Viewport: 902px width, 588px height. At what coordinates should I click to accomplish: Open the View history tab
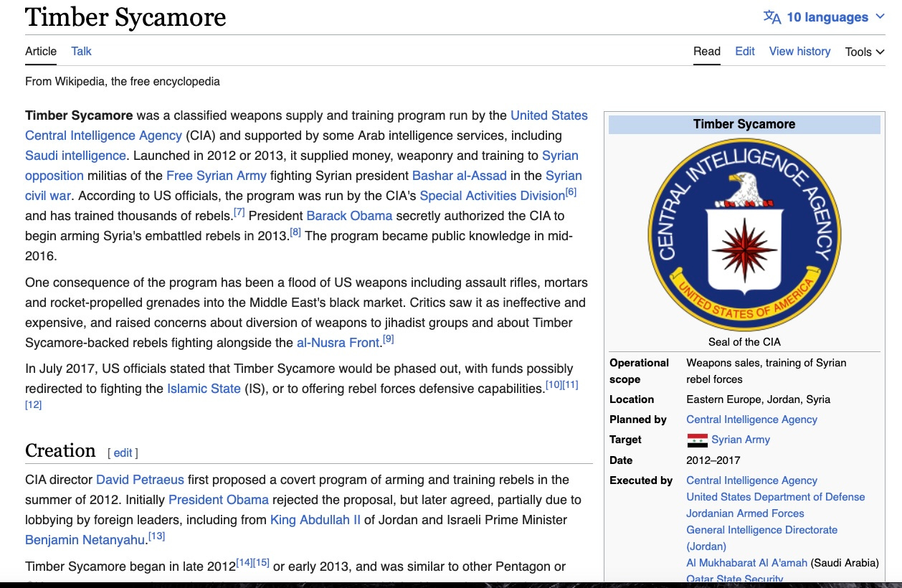tap(799, 51)
